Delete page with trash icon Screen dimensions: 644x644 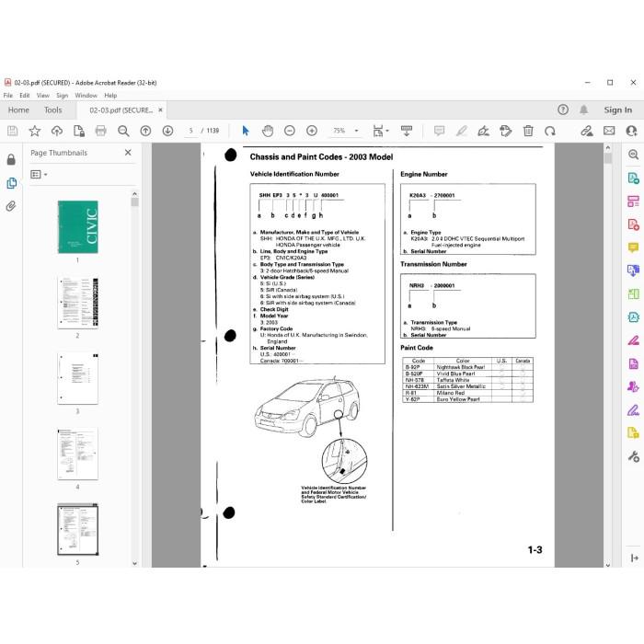(528, 131)
